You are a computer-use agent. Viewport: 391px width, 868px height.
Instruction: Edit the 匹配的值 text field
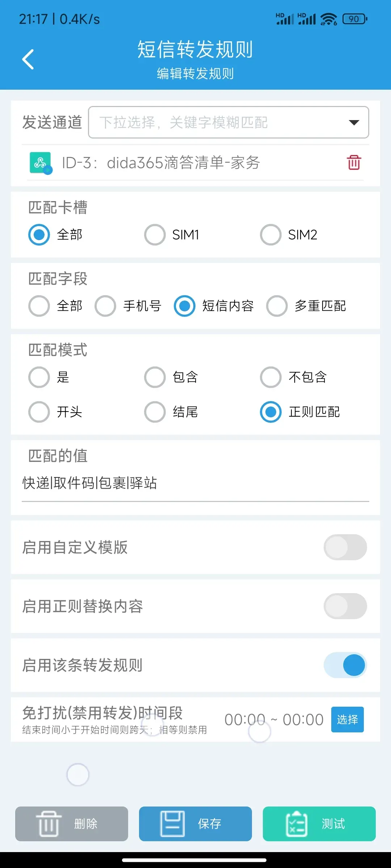tap(195, 483)
